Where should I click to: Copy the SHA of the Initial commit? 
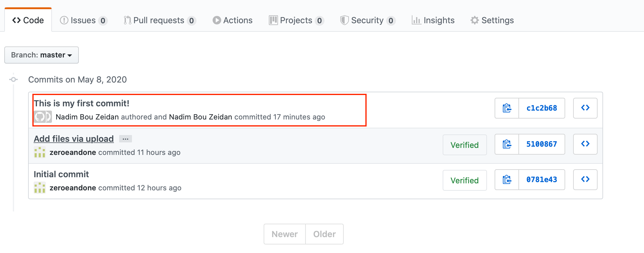(x=506, y=180)
